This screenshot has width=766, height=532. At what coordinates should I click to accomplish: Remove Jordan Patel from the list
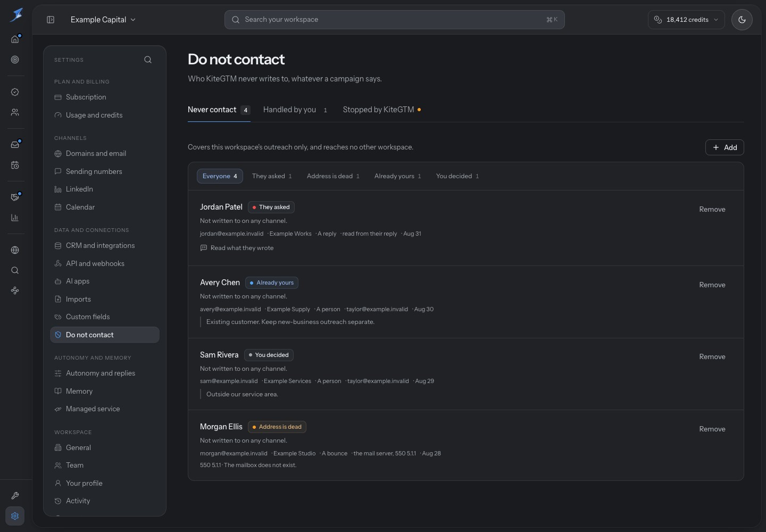(712, 210)
